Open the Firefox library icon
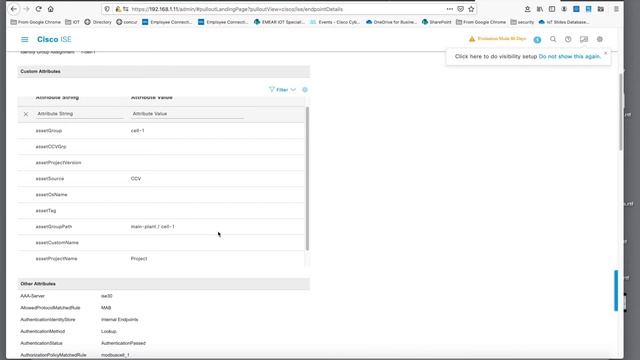 [x=540, y=9]
